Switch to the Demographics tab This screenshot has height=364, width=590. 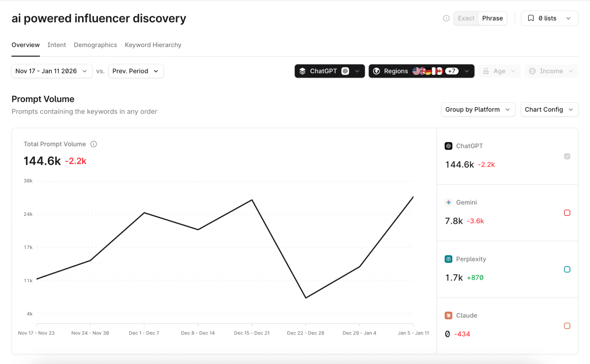[95, 45]
